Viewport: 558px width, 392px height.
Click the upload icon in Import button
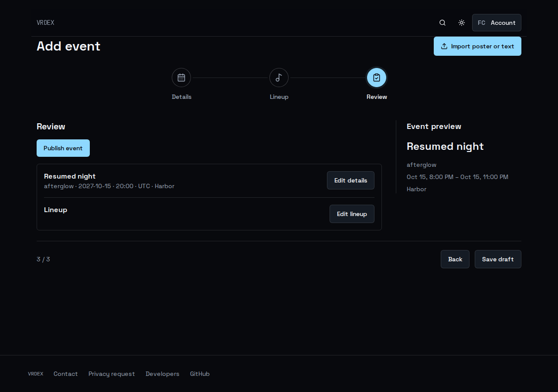(444, 46)
